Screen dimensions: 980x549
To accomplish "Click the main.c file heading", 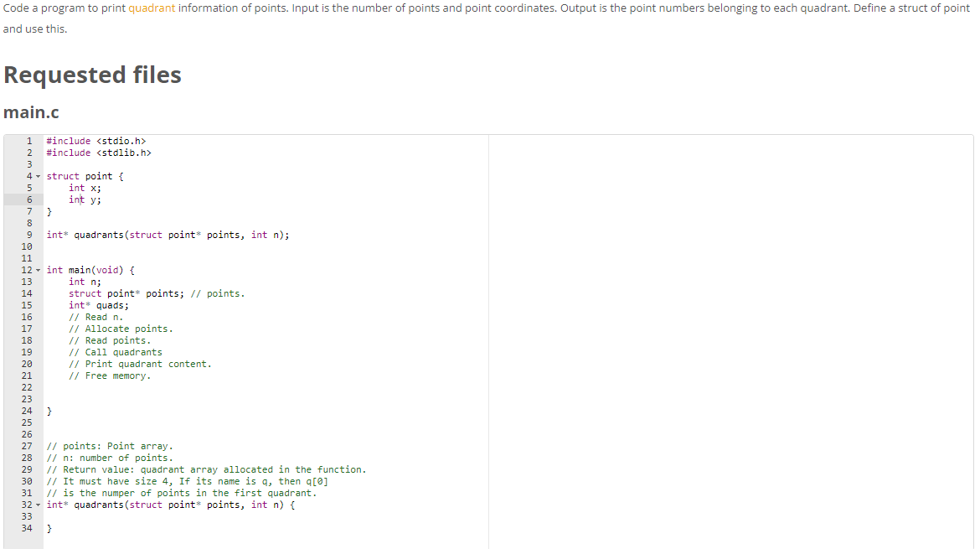I will pos(31,111).
